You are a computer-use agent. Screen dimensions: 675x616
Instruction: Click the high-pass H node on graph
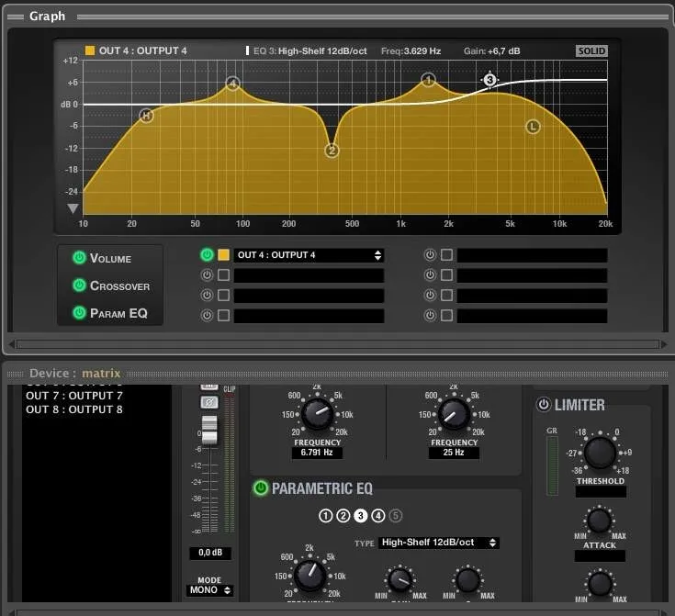pyautogui.click(x=146, y=116)
